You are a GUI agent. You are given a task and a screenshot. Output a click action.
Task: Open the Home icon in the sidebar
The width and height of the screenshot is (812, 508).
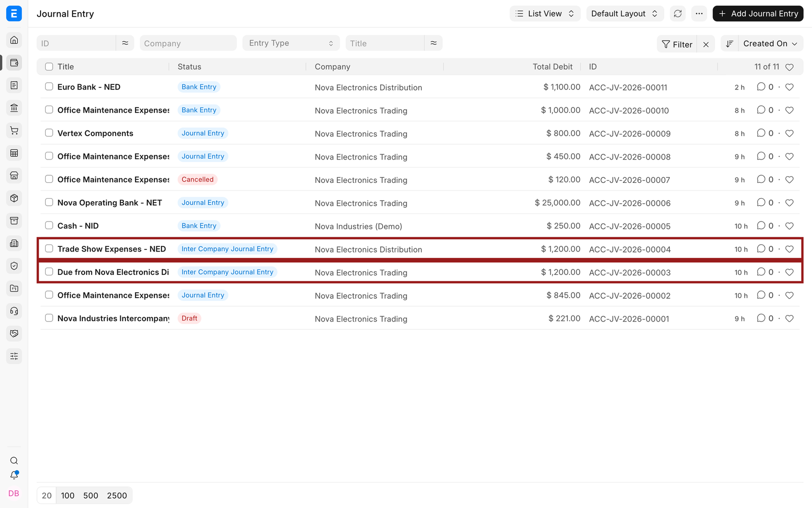pyautogui.click(x=14, y=40)
